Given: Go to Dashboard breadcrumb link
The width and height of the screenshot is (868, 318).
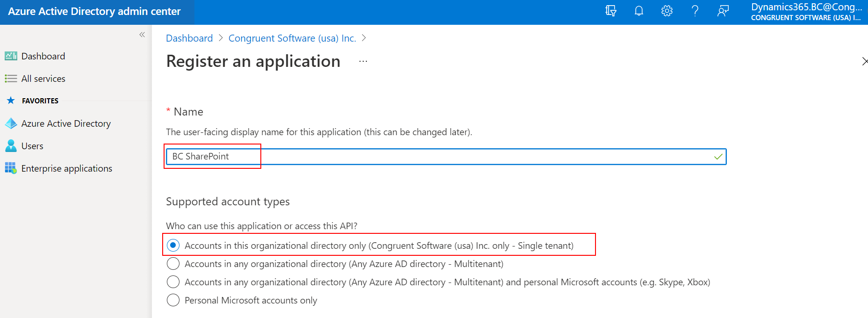Looking at the screenshot, I should 189,38.
